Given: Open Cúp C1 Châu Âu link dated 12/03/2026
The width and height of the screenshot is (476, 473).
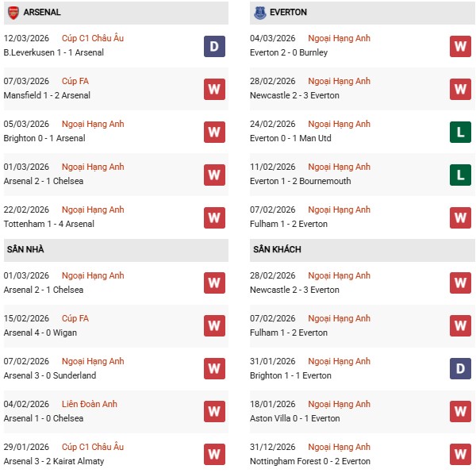Looking at the screenshot, I should point(93,38).
